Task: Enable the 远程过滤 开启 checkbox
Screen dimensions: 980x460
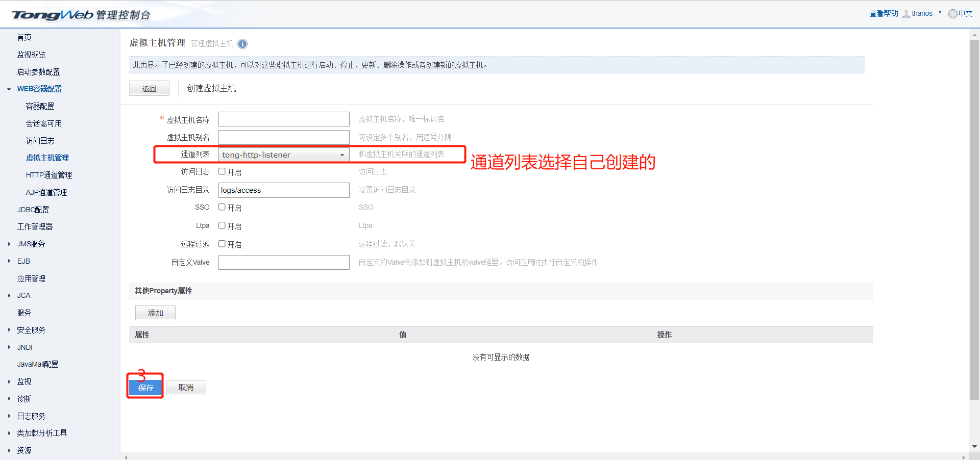Action: 222,244
